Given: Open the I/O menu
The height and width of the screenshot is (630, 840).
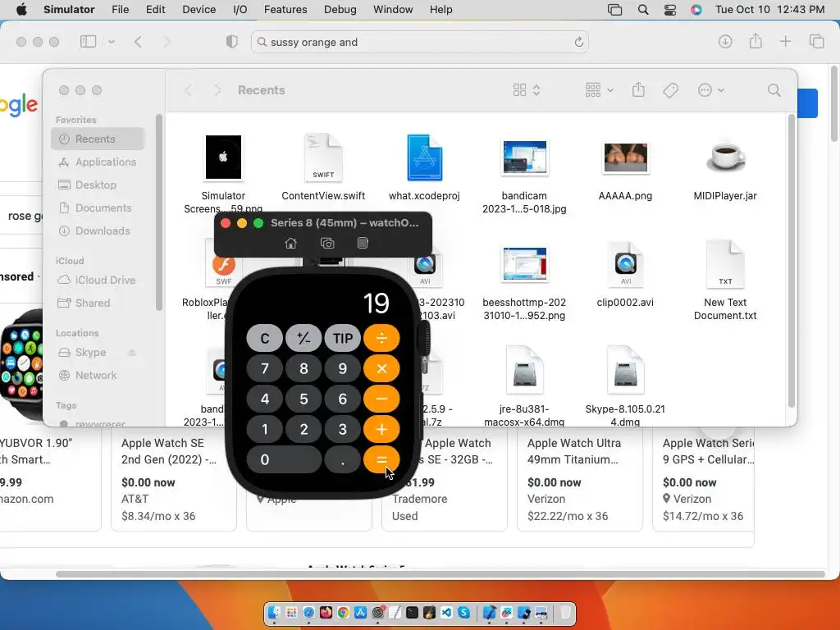Looking at the screenshot, I should pos(240,10).
